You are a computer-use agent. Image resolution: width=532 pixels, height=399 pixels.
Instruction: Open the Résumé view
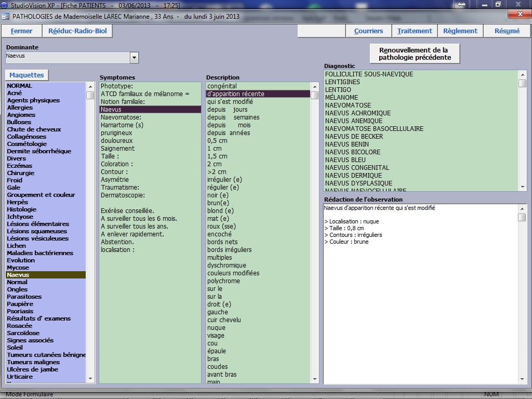pos(507,31)
